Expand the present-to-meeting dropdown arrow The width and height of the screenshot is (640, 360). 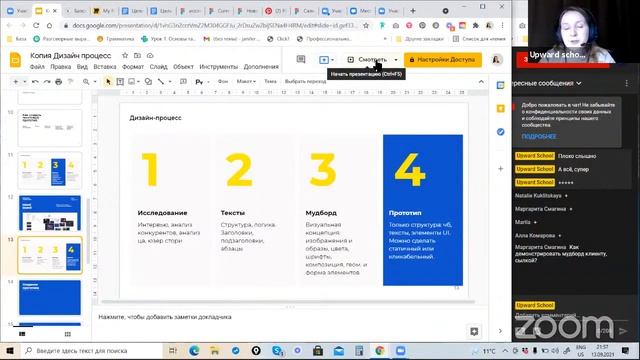point(332,60)
